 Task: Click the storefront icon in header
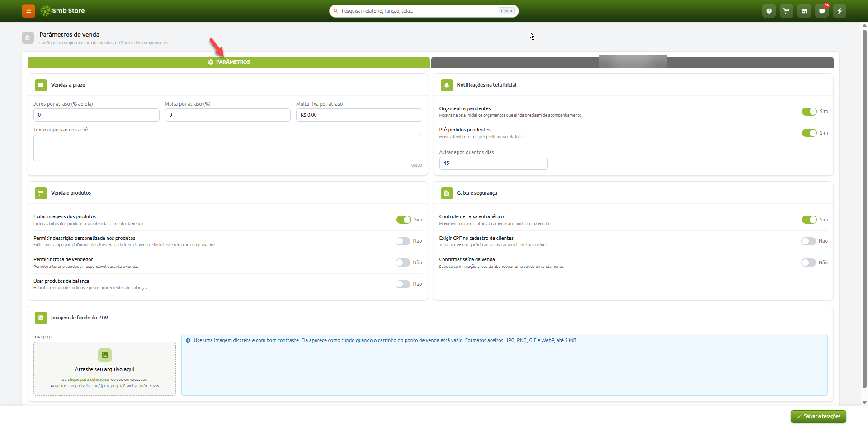point(804,11)
